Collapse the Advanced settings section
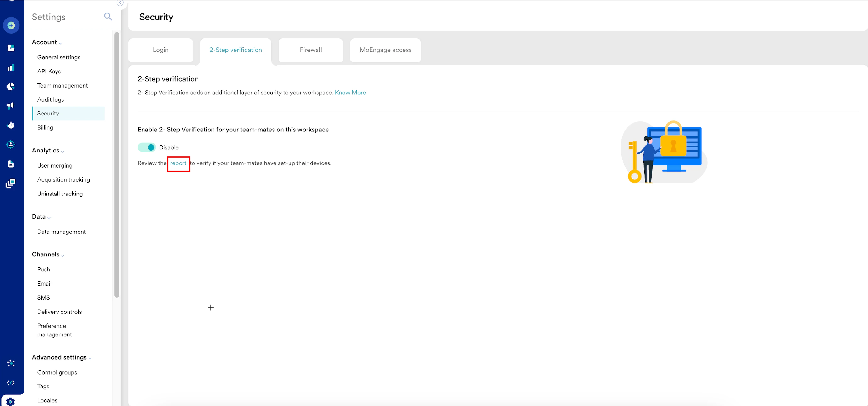This screenshot has height=406, width=868. (90, 359)
